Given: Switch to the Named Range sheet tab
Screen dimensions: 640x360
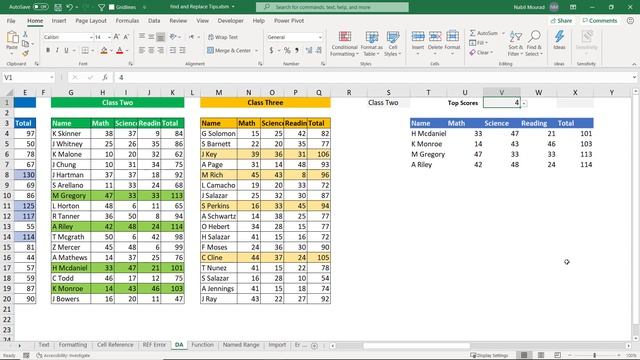Looking at the screenshot, I should 241,345.
